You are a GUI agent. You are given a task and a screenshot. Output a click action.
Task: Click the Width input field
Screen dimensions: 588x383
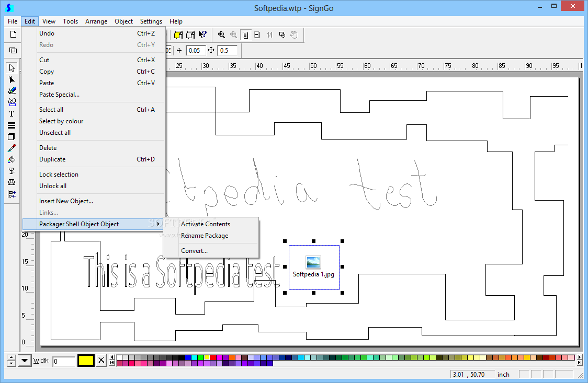64,361
